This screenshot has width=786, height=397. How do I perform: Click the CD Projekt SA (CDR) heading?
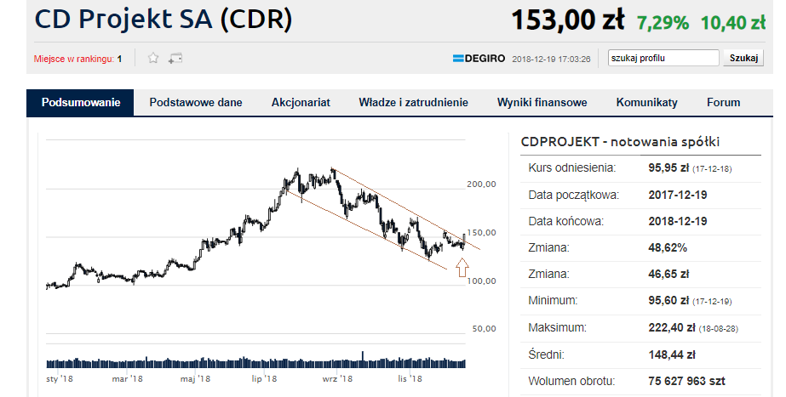pos(163,20)
